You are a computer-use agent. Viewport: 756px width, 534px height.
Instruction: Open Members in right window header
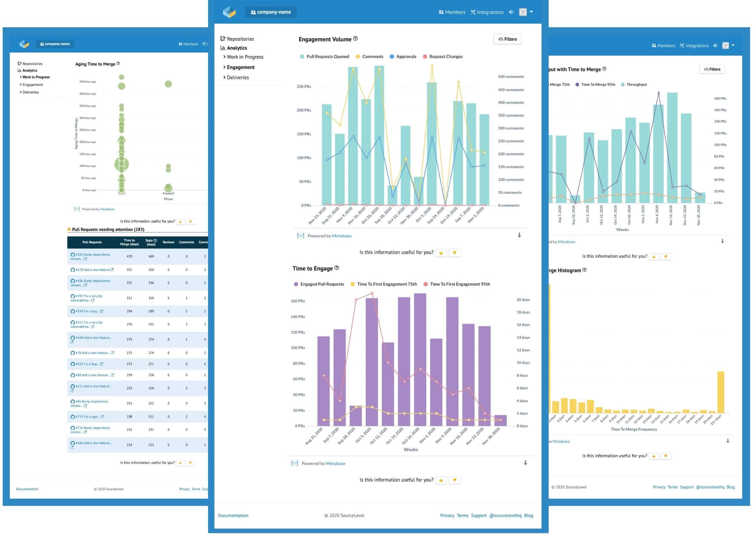tap(663, 45)
